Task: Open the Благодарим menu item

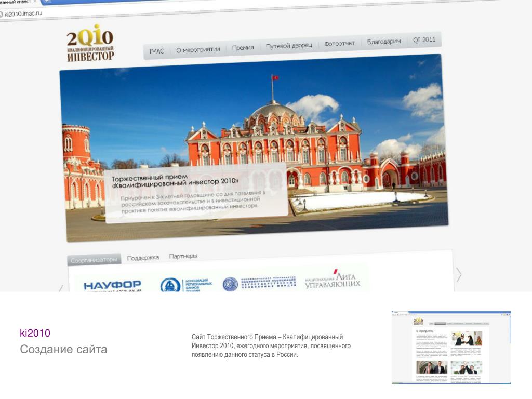Action: (384, 42)
